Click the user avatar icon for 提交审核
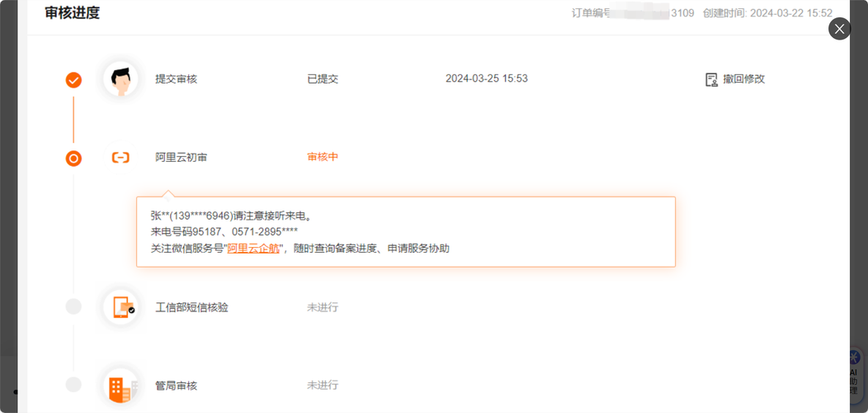This screenshot has width=868, height=413. tap(120, 79)
